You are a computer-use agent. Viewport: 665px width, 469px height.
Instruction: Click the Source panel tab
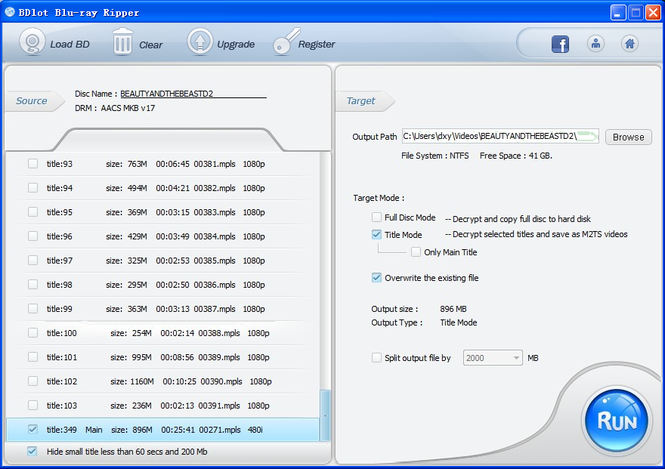(x=34, y=101)
